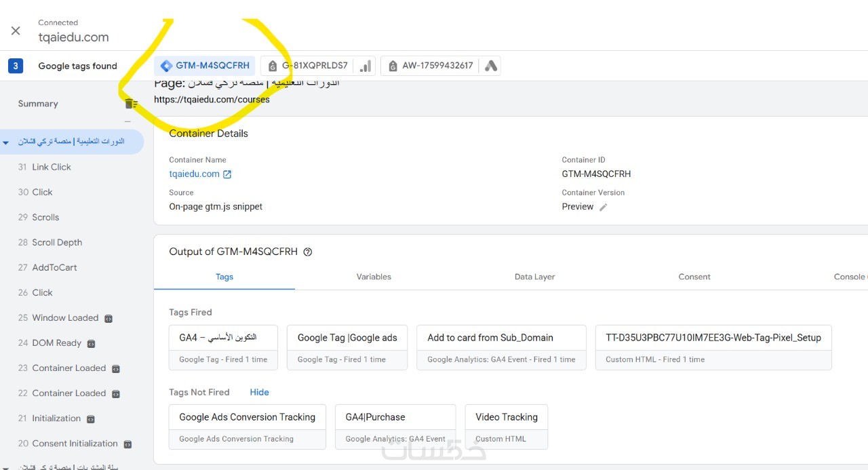Click the icon next to Window Loaded

(108, 318)
